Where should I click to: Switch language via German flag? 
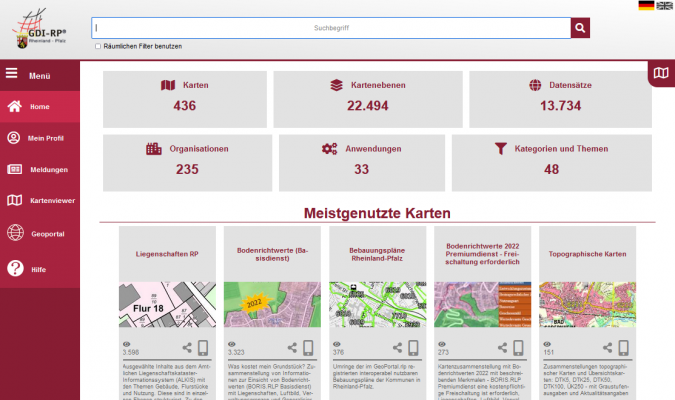(x=646, y=5)
